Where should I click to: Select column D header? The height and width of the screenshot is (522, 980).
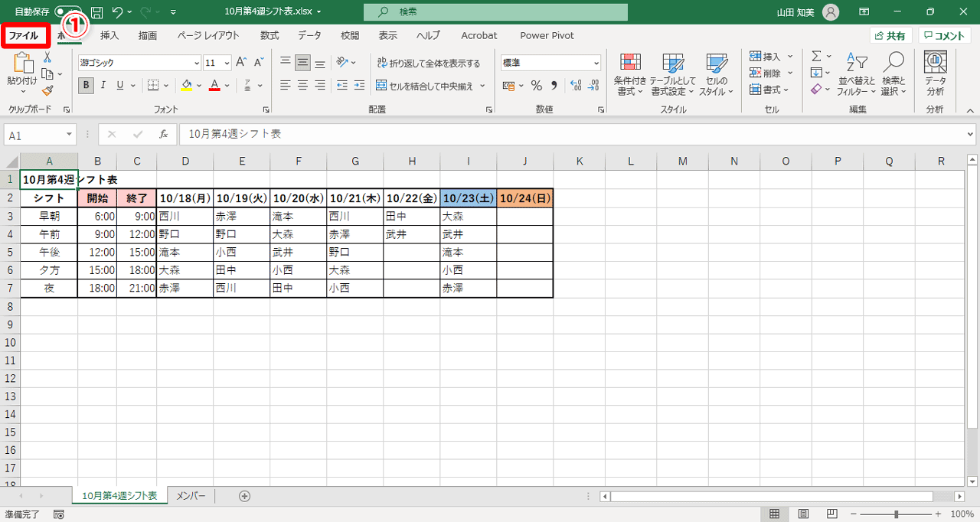coord(185,161)
